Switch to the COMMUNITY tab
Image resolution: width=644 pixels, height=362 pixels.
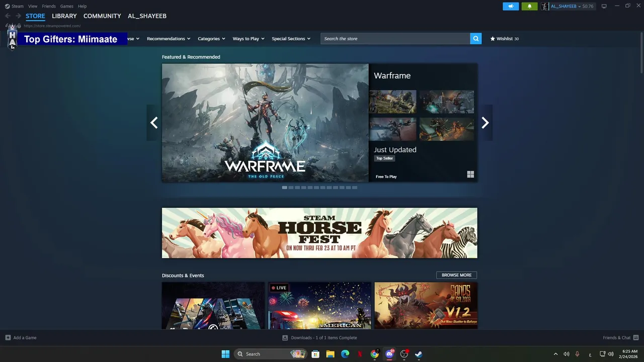coord(102,16)
